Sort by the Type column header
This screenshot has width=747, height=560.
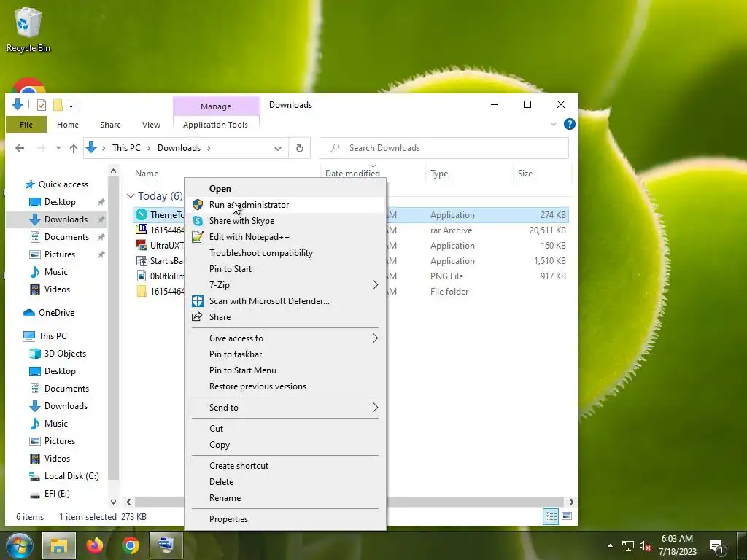(439, 174)
